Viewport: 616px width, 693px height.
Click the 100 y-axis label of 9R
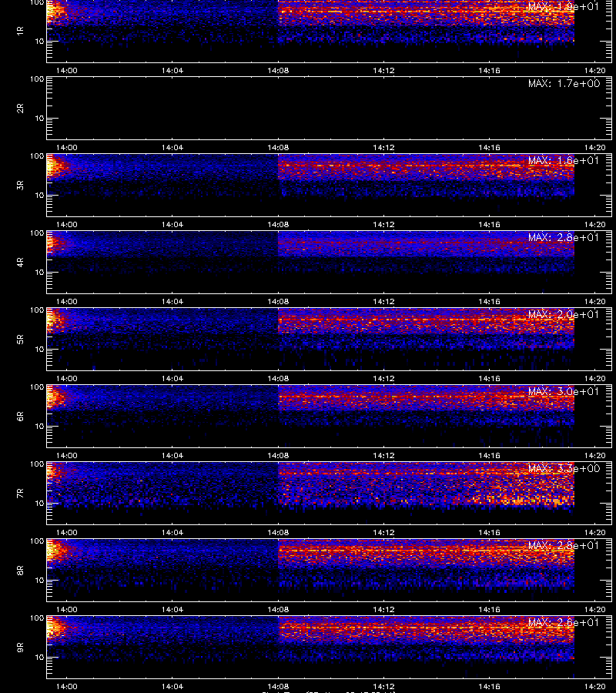(x=37, y=618)
